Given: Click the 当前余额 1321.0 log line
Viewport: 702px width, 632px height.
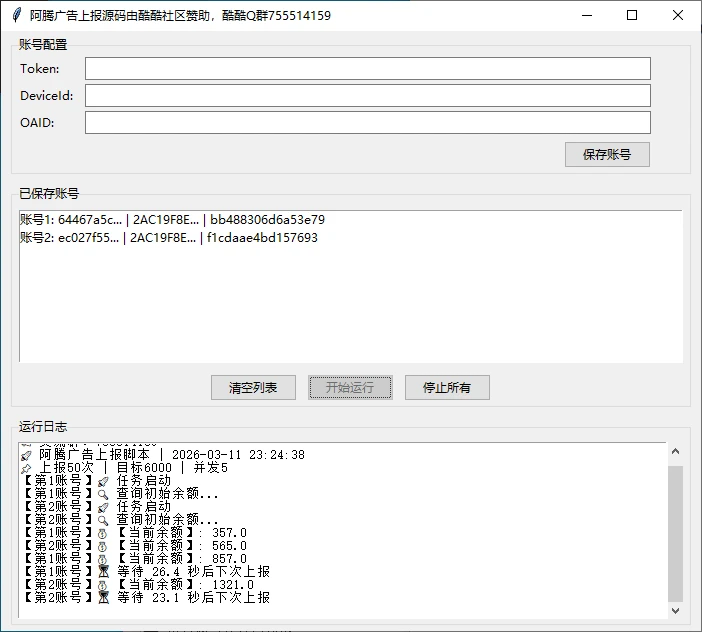Looking at the screenshot, I should point(138,585).
